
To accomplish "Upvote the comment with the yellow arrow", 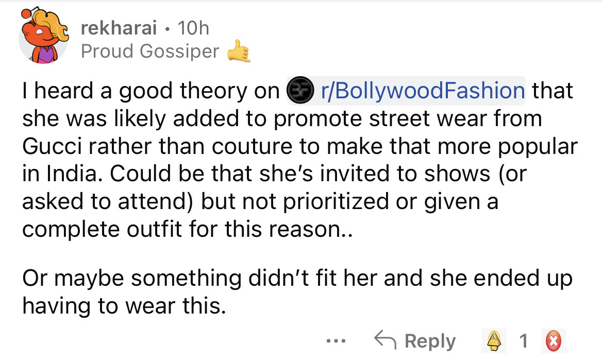I will [496, 341].
